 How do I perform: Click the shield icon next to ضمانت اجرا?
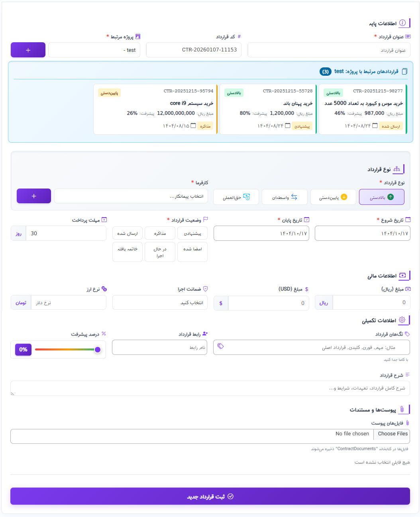tap(205, 289)
